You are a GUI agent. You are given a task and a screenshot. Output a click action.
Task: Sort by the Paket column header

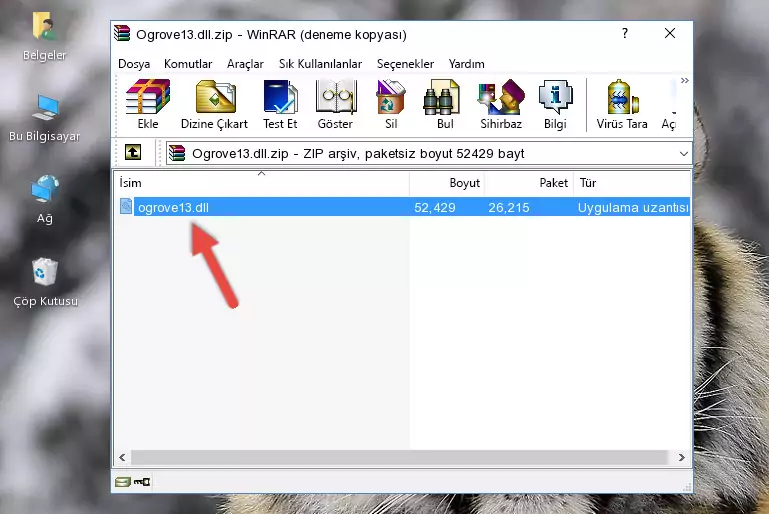point(529,183)
